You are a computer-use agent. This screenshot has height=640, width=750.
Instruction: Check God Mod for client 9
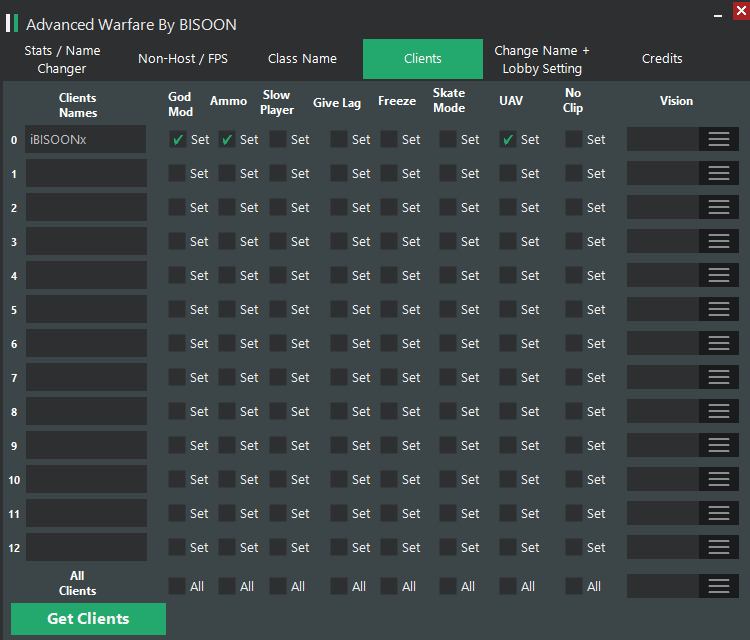pos(177,445)
